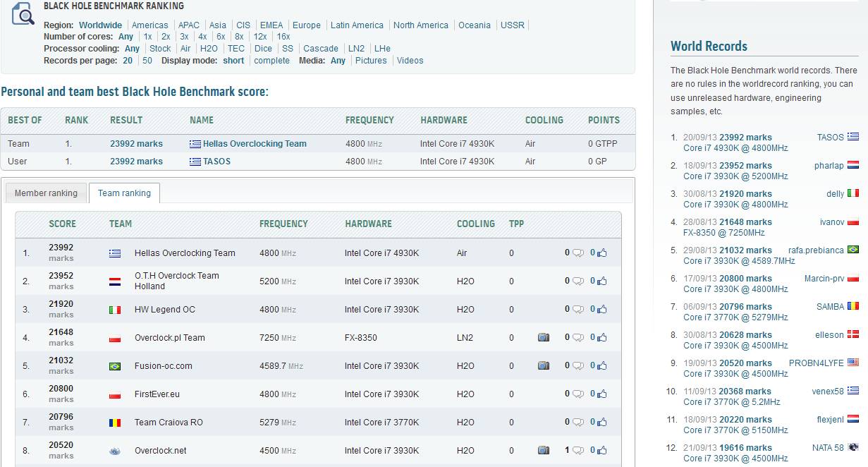Click the camera icon in Overclock.pl Team row
868x467 pixels.
tap(543, 338)
